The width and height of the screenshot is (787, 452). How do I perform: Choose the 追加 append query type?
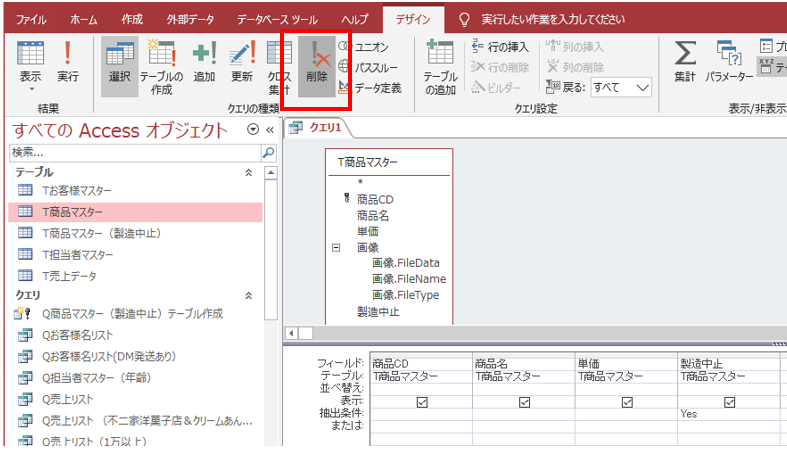[x=204, y=61]
